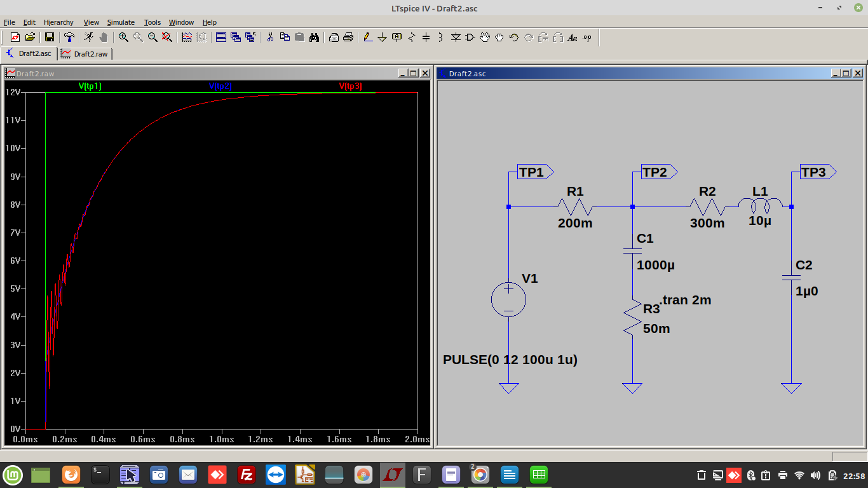Open the Edit menu
The height and width of the screenshot is (488, 868).
29,22
